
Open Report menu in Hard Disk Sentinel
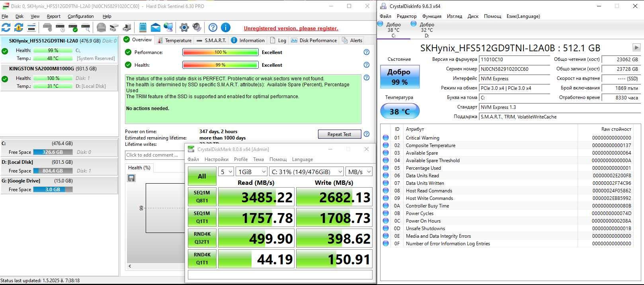pyautogui.click(x=54, y=16)
